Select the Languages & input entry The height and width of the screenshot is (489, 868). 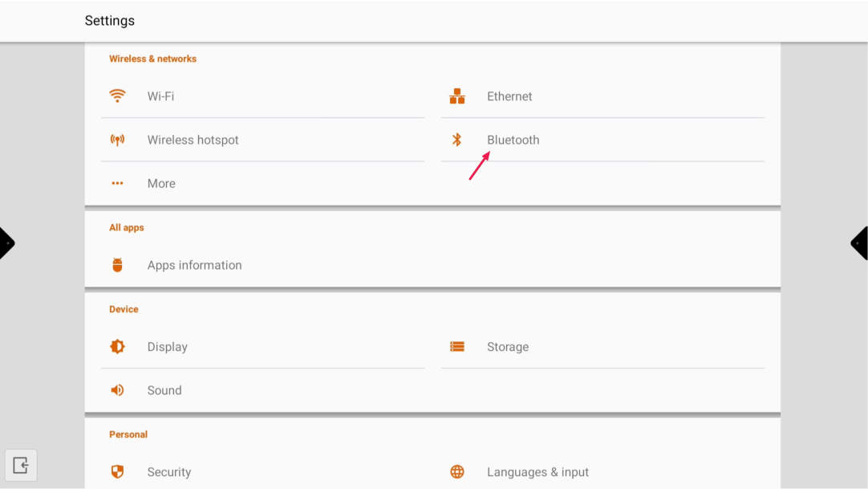(537, 472)
